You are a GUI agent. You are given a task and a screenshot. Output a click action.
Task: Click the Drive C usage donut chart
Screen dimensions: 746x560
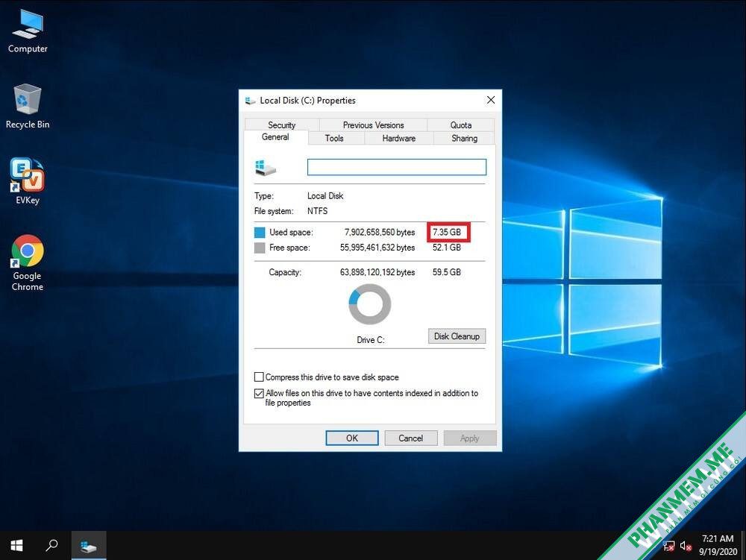click(x=370, y=304)
